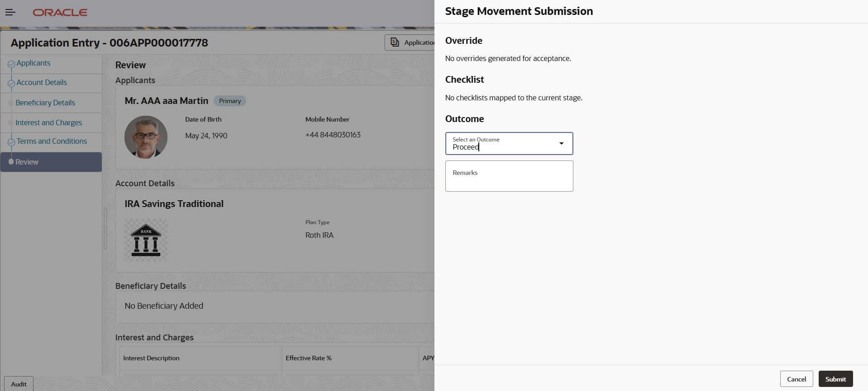The height and width of the screenshot is (391, 868).
Task: Click the Outcome combo box showing Proceed
Action: point(502,144)
